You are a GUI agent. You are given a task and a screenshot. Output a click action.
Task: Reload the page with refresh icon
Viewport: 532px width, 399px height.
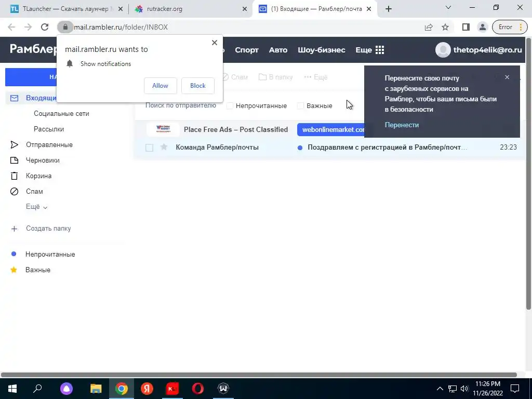45,27
